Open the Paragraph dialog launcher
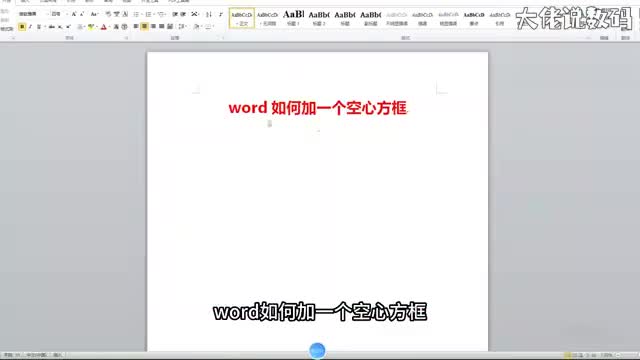The width and height of the screenshot is (640, 360). (x=223, y=38)
